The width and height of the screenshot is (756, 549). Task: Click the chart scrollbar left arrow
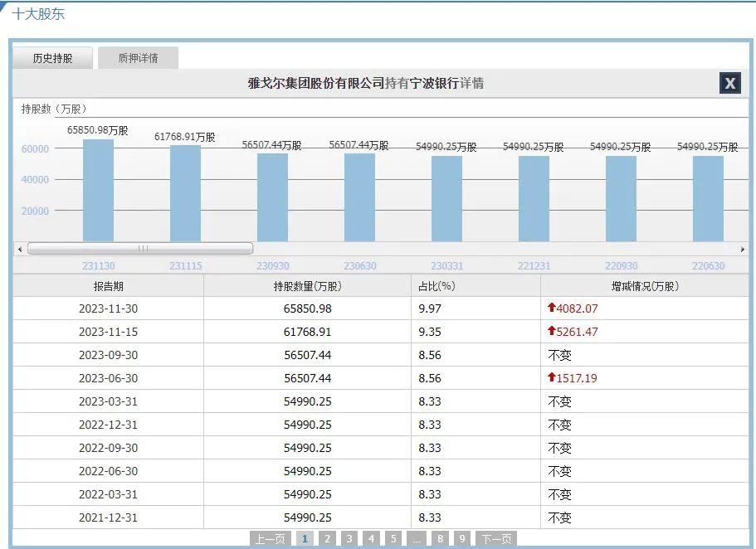[x=20, y=249]
